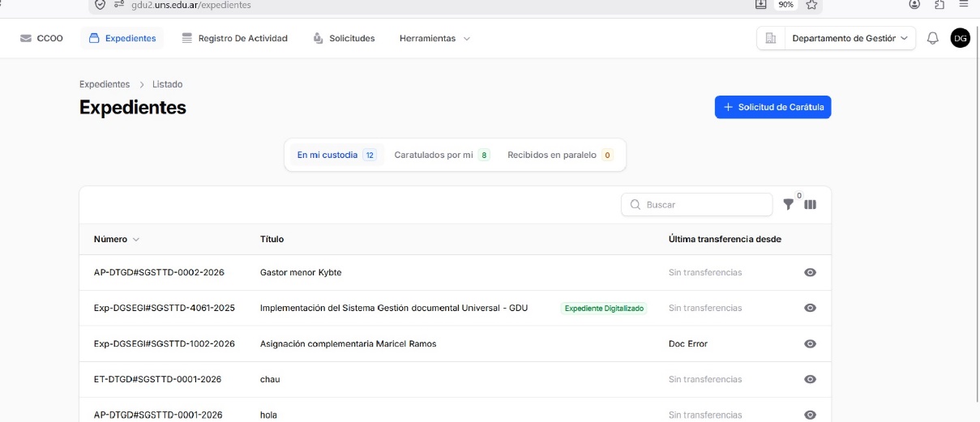Image resolution: width=980 pixels, height=422 pixels.
Task: Open the filter funnel icon
Action: point(789,205)
